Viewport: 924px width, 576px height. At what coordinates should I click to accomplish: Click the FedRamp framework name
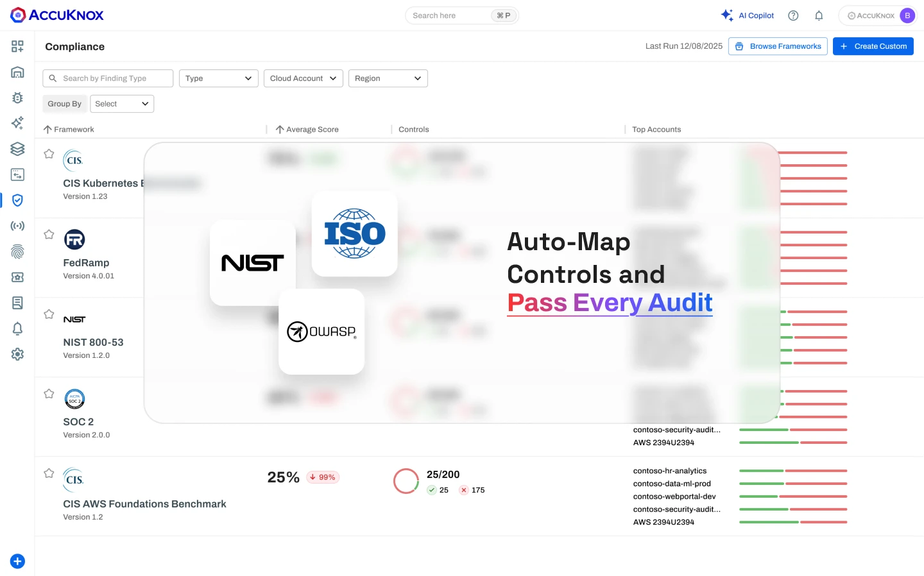click(86, 263)
